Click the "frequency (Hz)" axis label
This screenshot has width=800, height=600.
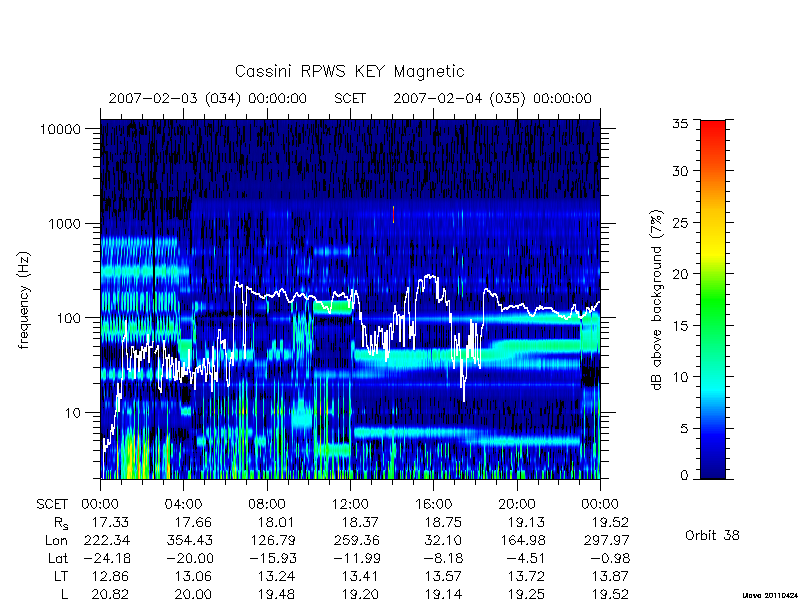click(24, 300)
